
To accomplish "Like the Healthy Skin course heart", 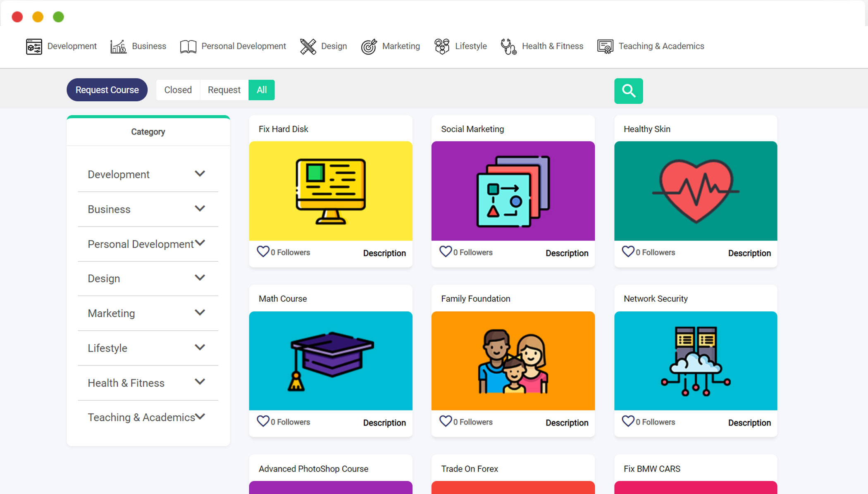I will [628, 251].
